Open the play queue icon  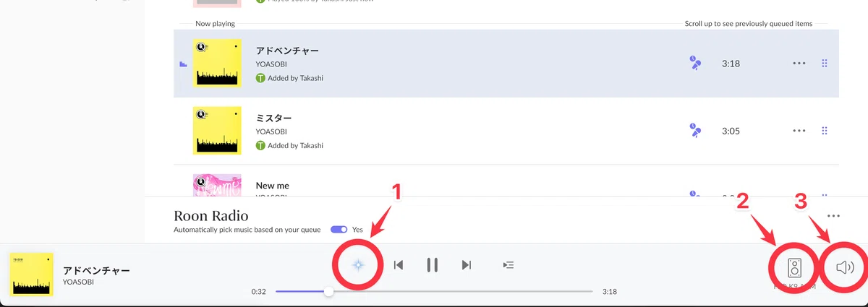509,265
